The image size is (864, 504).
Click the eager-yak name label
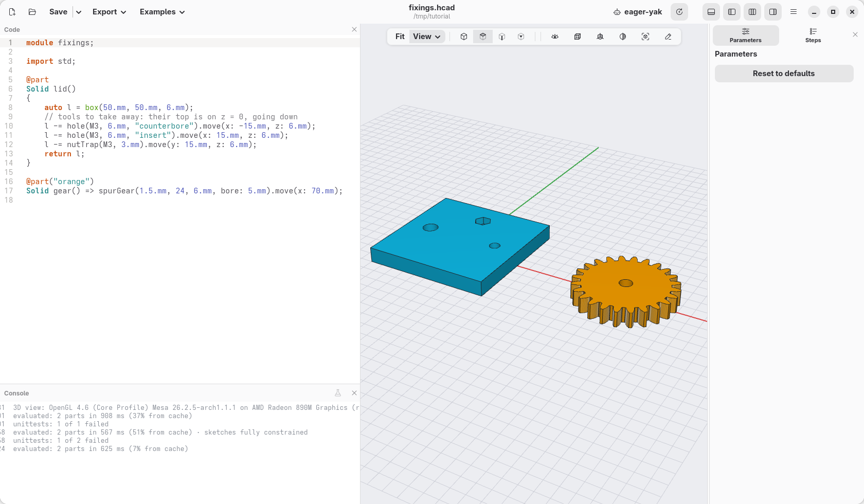coord(643,12)
